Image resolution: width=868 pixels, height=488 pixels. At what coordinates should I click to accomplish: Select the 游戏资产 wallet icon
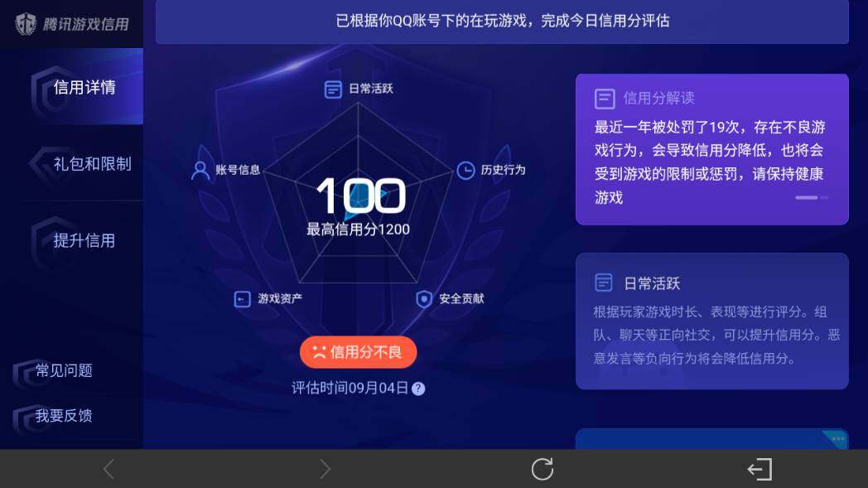coord(242,299)
